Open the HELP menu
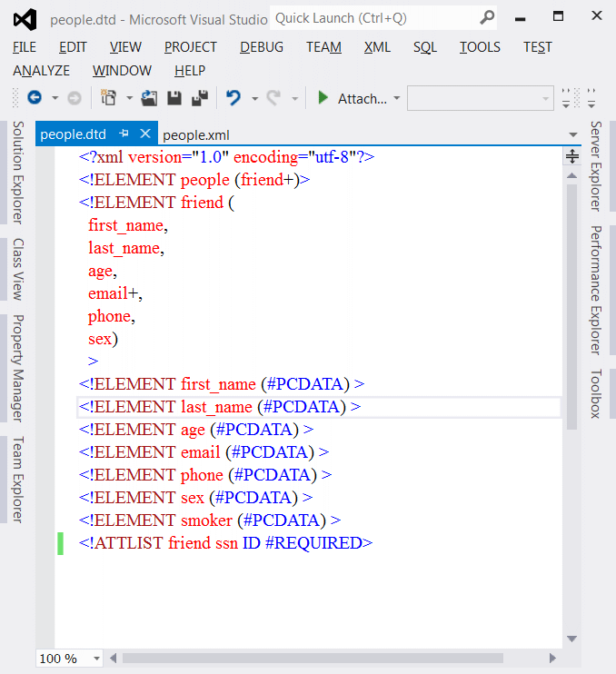 190,71
